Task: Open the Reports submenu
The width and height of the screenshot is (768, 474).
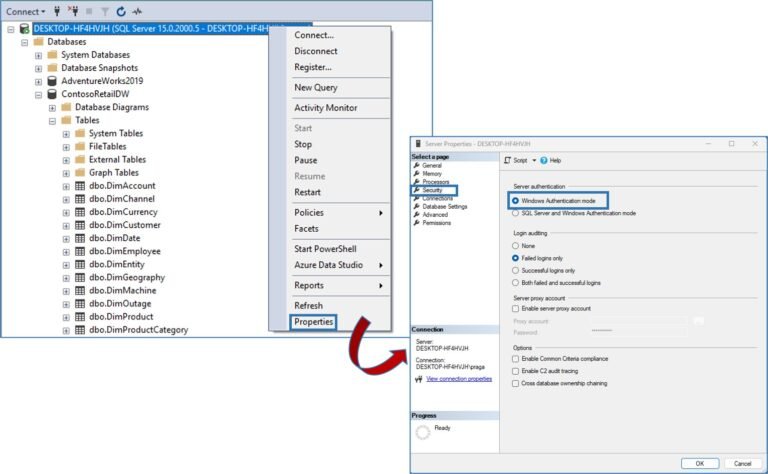Action: [x=338, y=285]
